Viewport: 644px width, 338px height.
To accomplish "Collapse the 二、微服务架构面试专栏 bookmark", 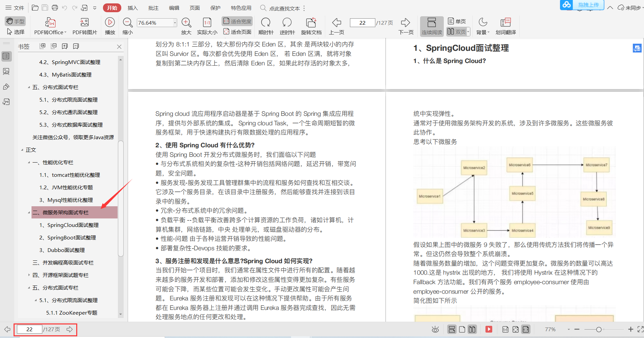I will tap(29, 213).
